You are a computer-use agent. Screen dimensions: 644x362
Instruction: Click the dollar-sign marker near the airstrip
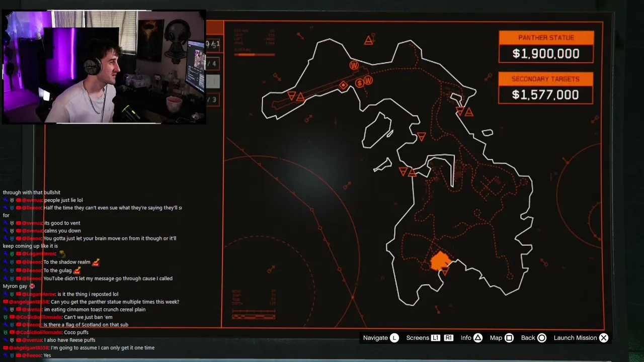[360, 83]
